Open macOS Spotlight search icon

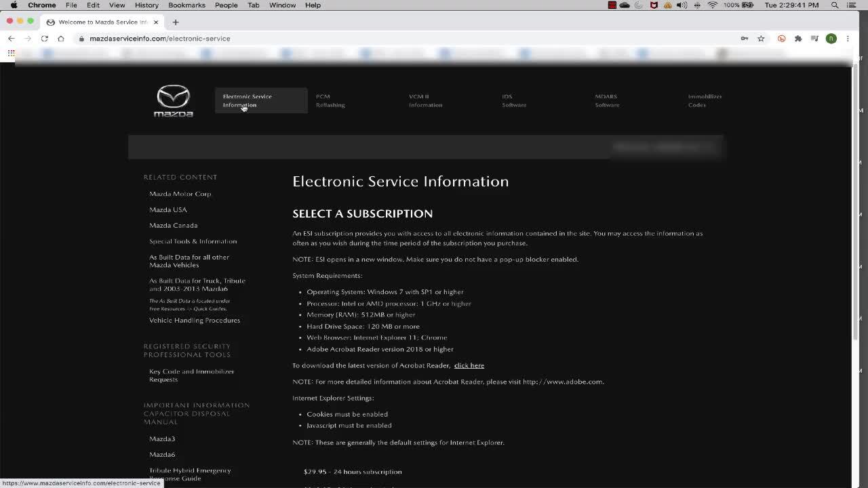[835, 5]
